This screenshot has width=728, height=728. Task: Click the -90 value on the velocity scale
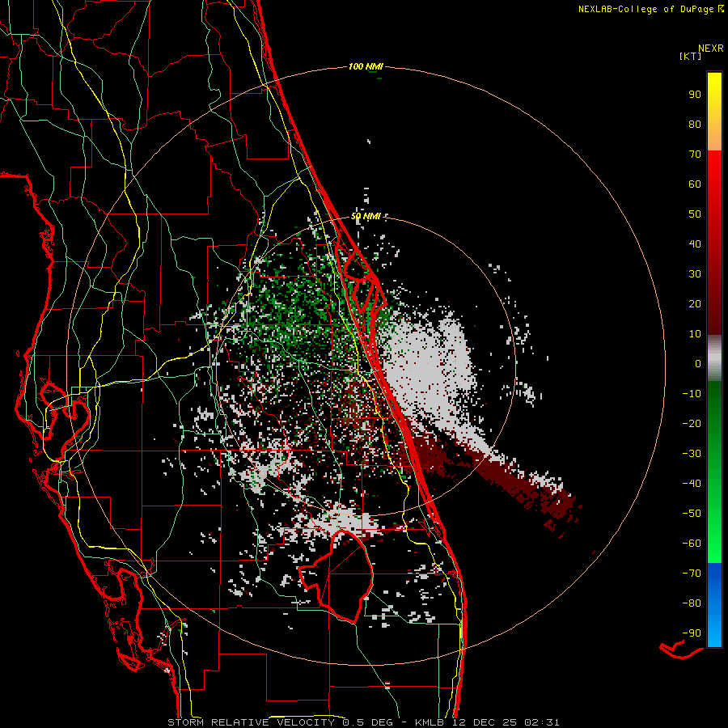tap(692, 633)
